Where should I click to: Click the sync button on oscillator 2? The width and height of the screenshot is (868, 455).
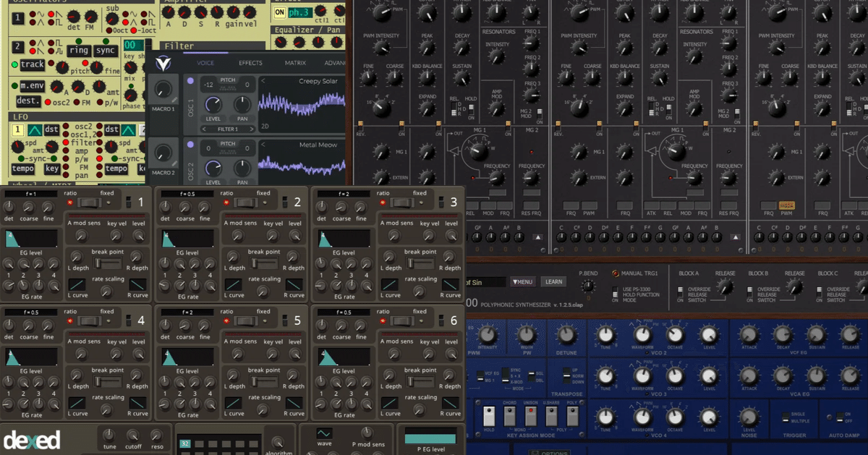[x=106, y=50]
